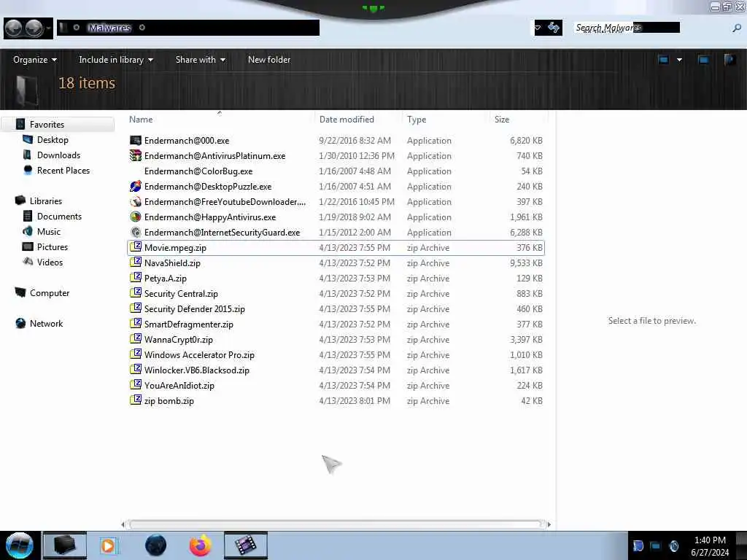The height and width of the screenshot is (560, 747).
Task: Click the Forward navigation arrow
Action: [x=34, y=28]
